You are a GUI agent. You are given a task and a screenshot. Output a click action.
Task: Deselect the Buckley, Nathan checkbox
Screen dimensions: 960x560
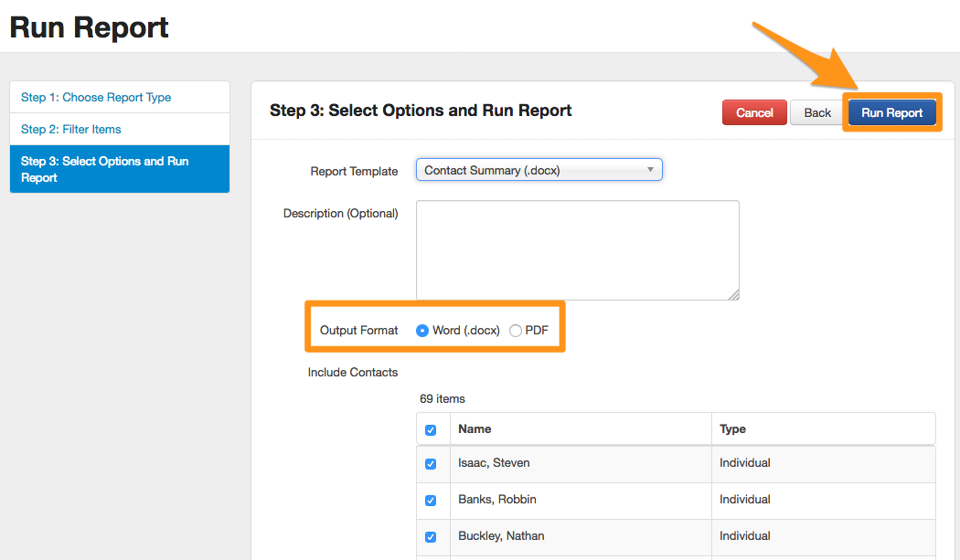click(x=431, y=537)
